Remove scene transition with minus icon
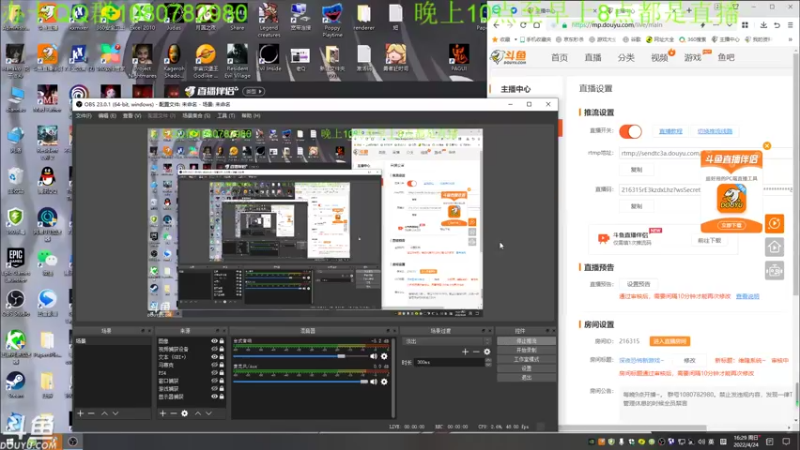Image resolution: width=800 pixels, height=450 pixels. coord(476,352)
